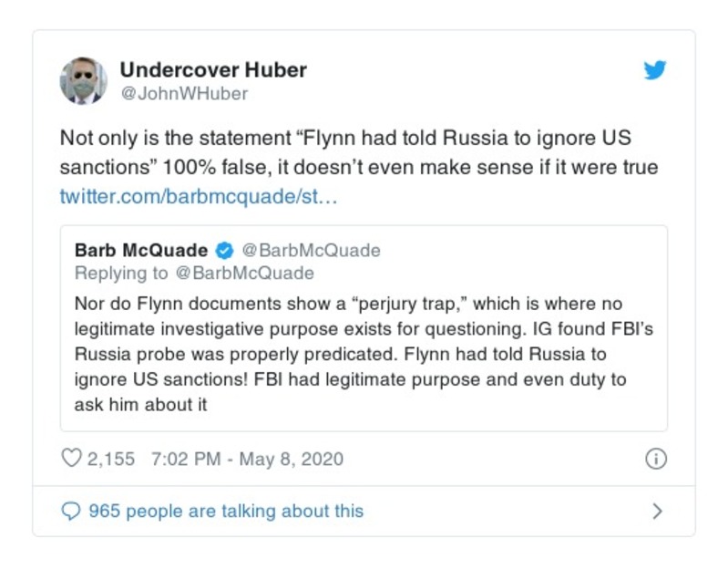Image resolution: width=728 pixels, height=569 pixels.
Task: Open Barb McQuade's name in quoted tweet
Action: (x=140, y=251)
